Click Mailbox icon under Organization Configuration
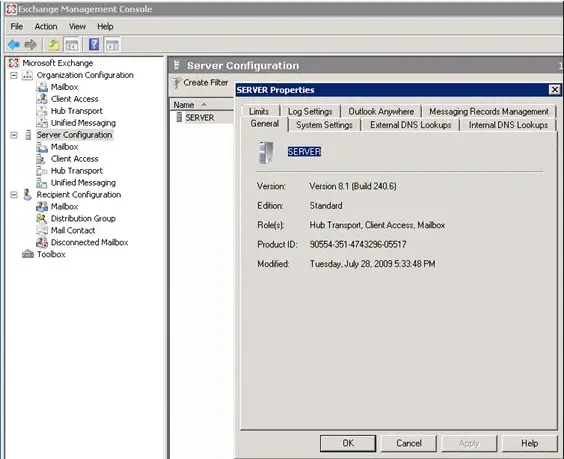 42,87
